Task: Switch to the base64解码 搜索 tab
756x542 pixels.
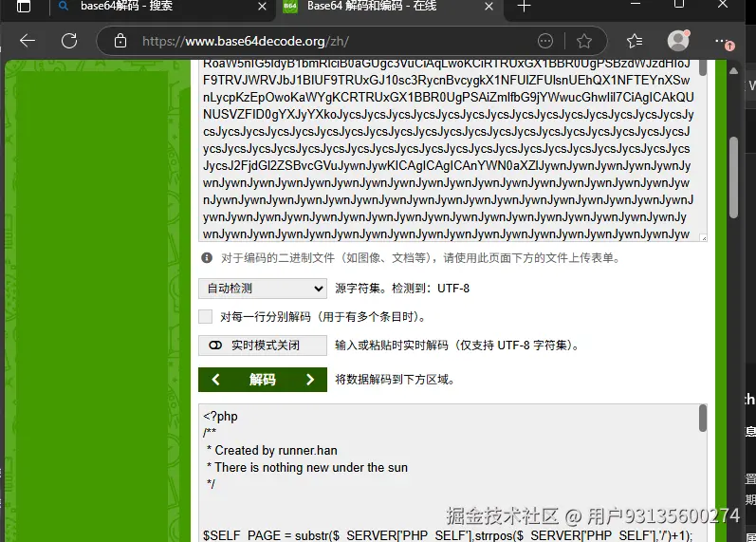Action: pyautogui.click(x=162, y=9)
